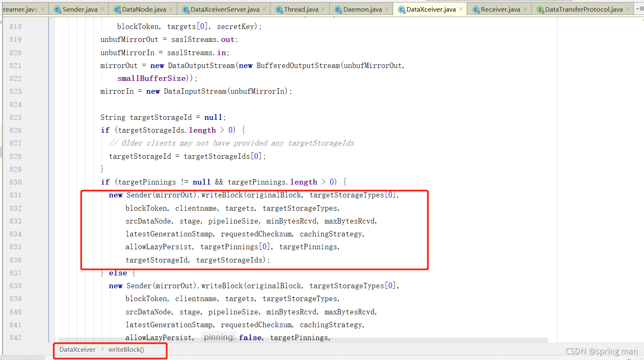Click the 'Older clients' comment line
Viewport: 644px width, 360px height.
232,143
